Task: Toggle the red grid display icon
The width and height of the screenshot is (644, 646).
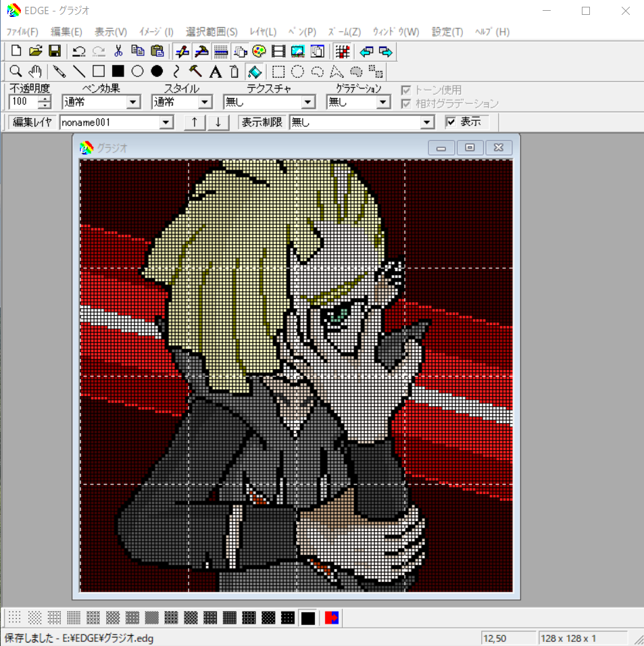Action: 342,51
